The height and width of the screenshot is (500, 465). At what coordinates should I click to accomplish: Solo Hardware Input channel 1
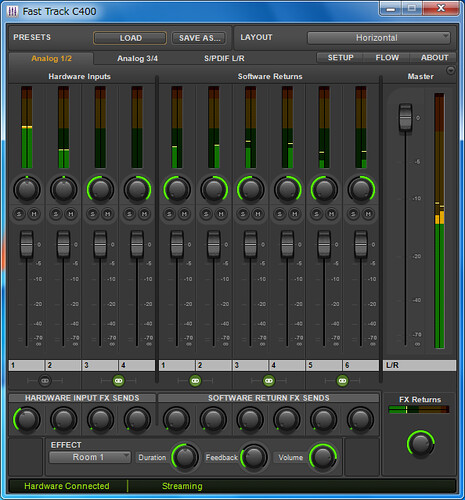point(19,214)
